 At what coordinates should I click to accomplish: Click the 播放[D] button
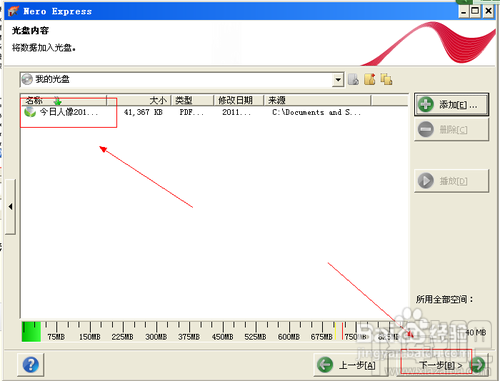(451, 181)
